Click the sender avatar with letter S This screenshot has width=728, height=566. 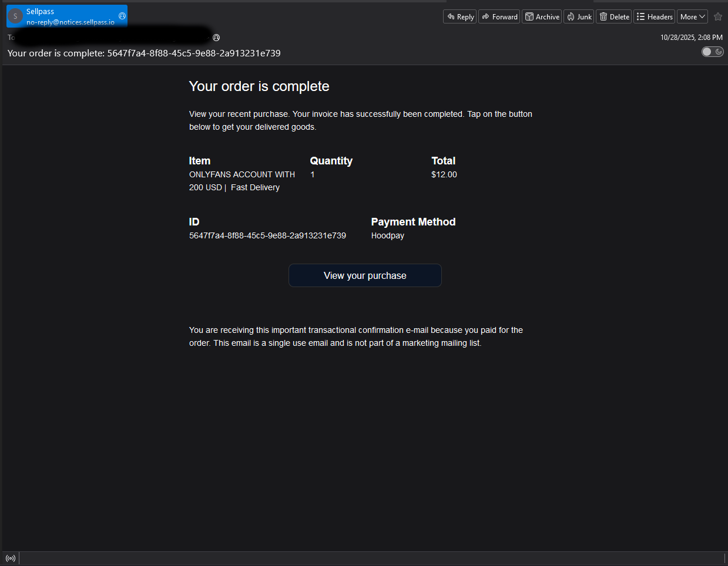click(x=15, y=16)
